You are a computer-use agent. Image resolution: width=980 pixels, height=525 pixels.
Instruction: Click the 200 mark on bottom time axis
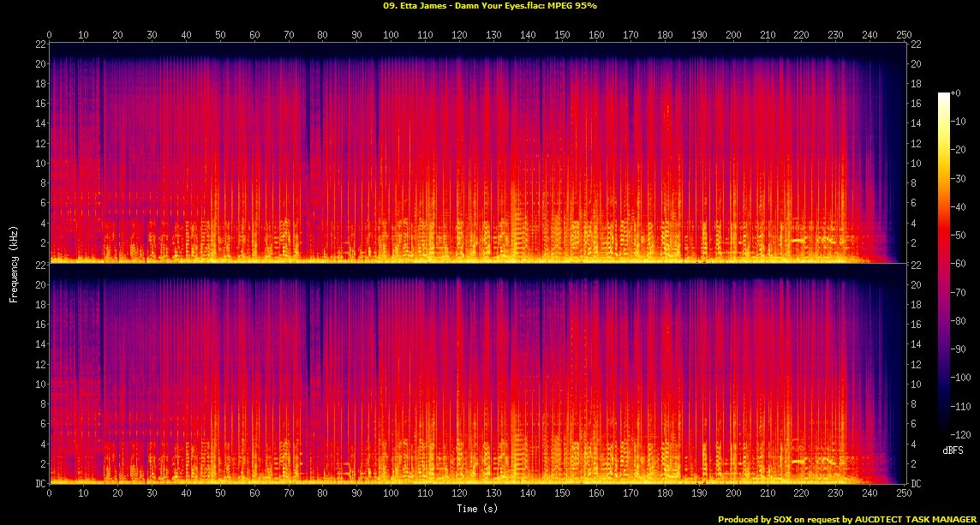(732, 494)
